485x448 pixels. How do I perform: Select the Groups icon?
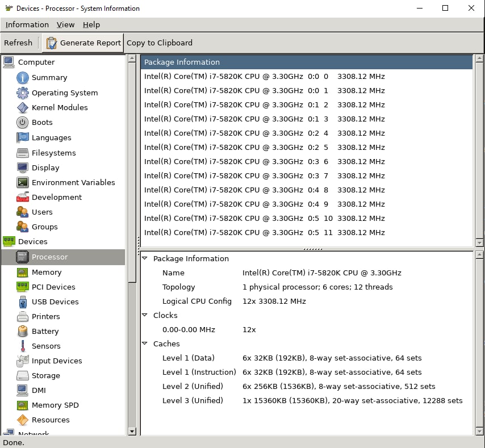pyautogui.click(x=22, y=227)
